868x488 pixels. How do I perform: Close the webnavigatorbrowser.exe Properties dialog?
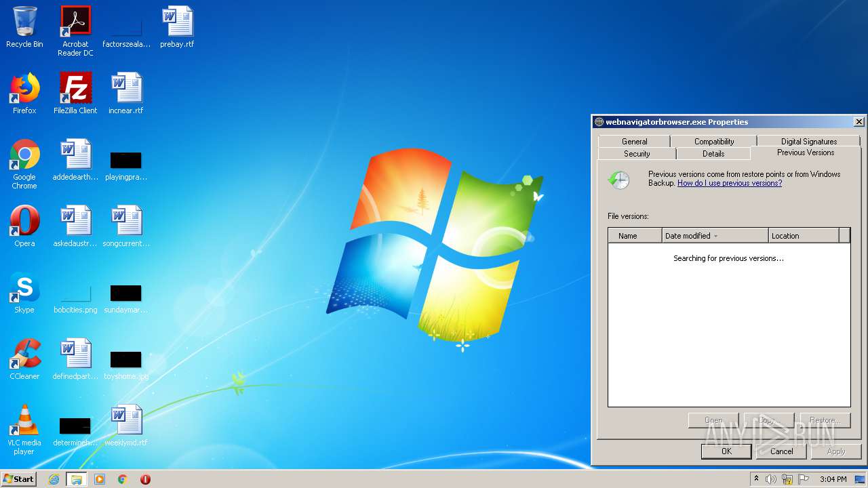(859, 122)
